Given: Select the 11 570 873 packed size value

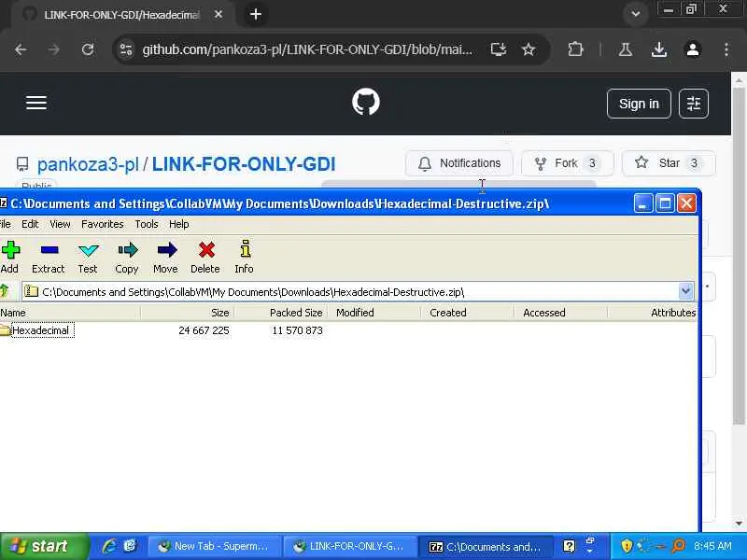Looking at the screenshot, I should coord(297,330).
